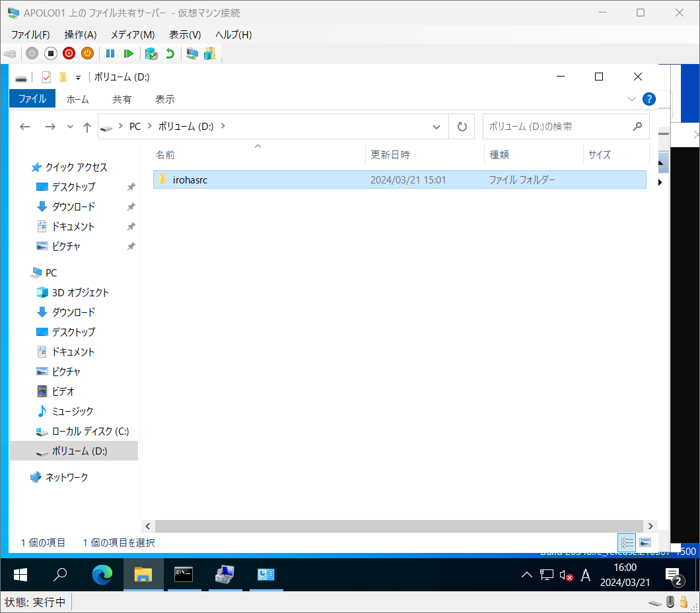Switch to Explorer's 表示 ribbon tab
The height and width of the screenshot is (613, 700).
pyautogui.click(x=164, y=99)
